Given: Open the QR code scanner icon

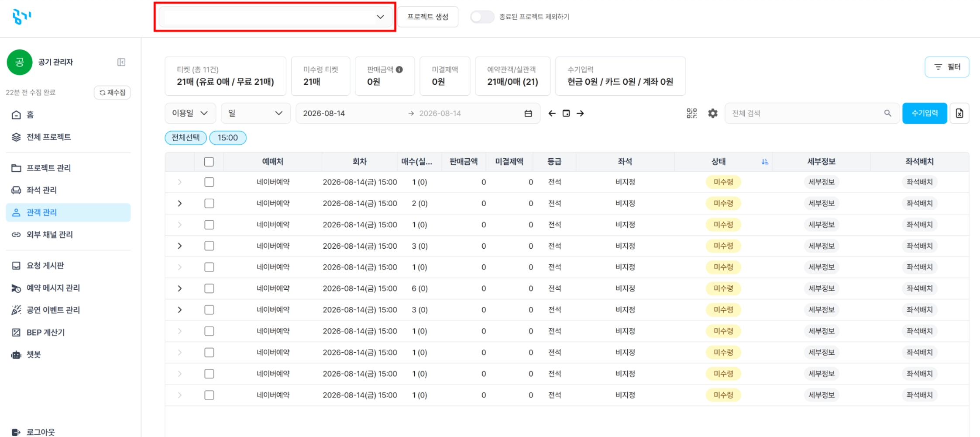Looking at the screenshot, I should [691, 113].
